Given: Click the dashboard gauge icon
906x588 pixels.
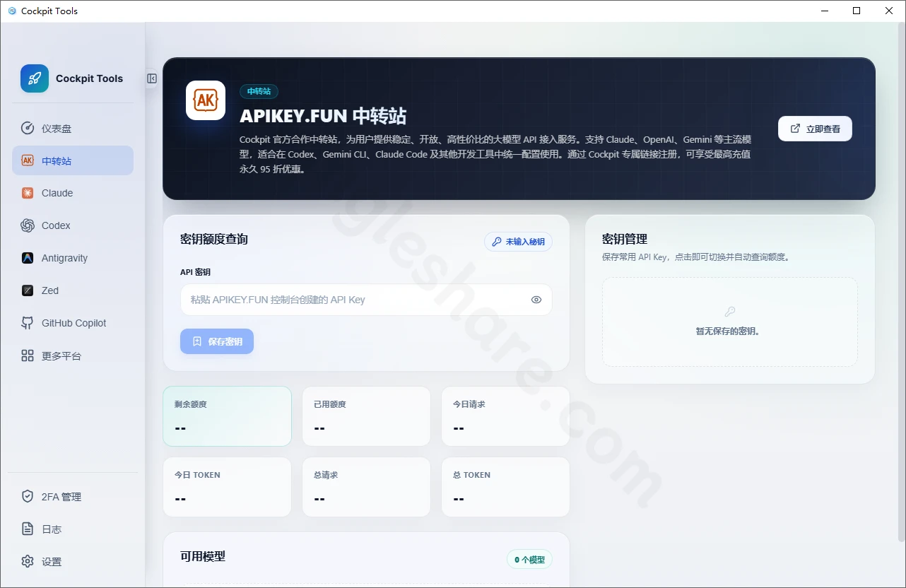Looking at the screenshot, I should tap(28, 128).
